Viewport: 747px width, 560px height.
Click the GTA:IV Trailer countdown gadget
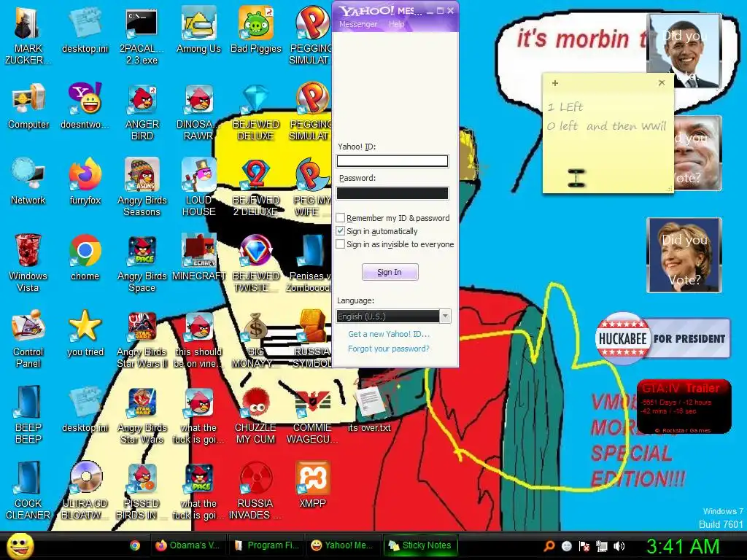[x=684, y=406]
